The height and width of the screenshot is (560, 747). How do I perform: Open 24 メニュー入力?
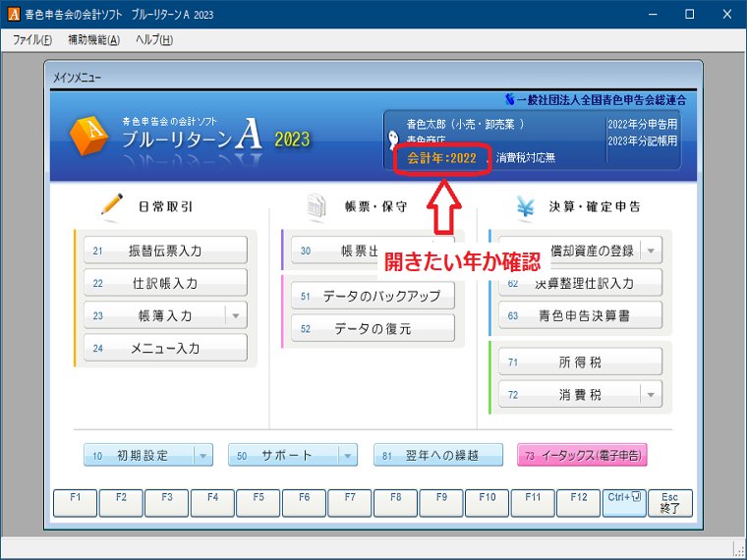point(165,348)
